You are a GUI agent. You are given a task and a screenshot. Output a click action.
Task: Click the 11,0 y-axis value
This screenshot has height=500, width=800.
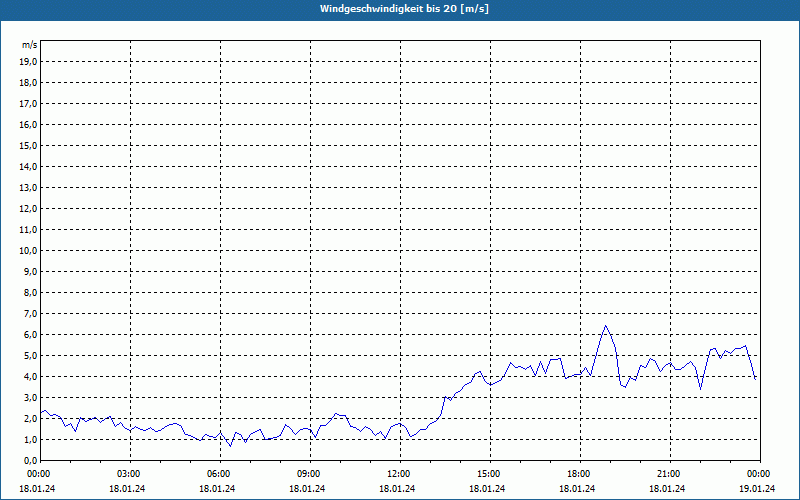29,230
